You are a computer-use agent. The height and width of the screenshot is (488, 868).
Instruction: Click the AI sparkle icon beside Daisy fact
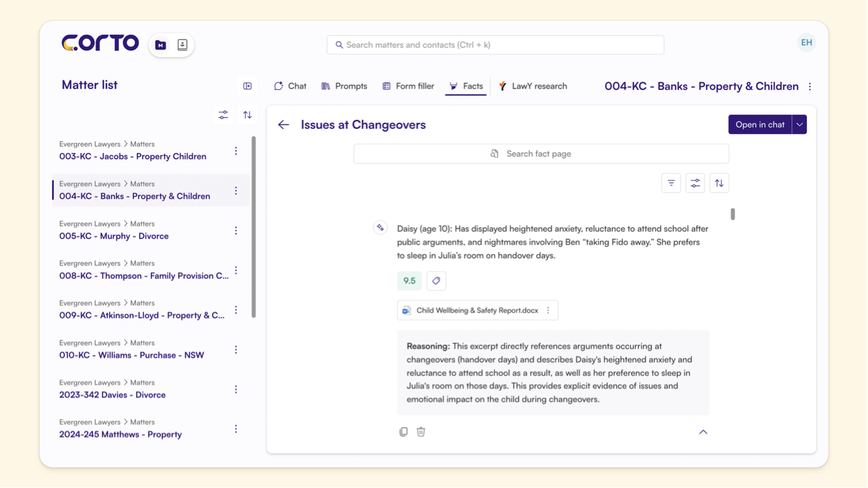(x=380, y=228)
